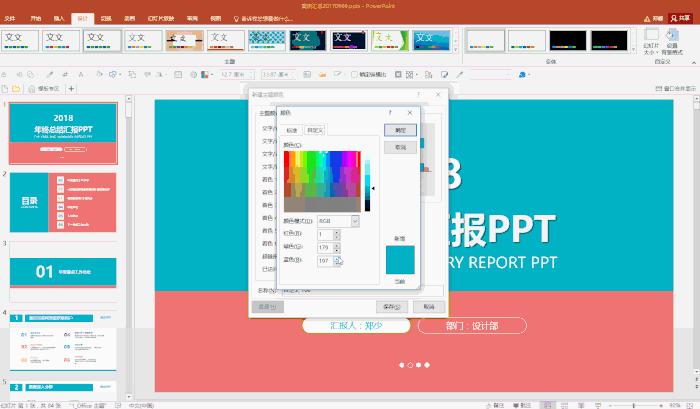The image size is (700, 409).
Task: Click the blank document icon beside the folder
Action: (x=5, y=89)
